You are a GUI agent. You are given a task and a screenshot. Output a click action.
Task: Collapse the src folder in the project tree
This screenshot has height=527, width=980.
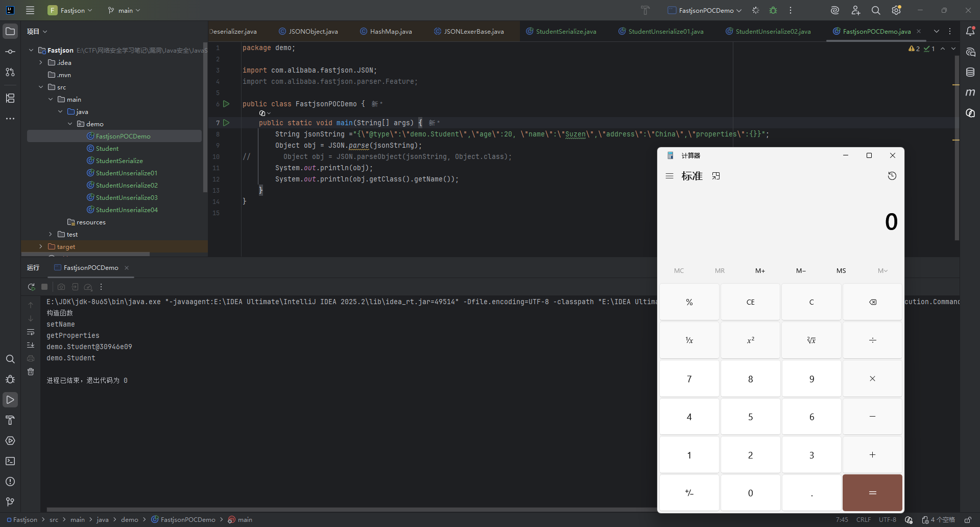(41, 87)
